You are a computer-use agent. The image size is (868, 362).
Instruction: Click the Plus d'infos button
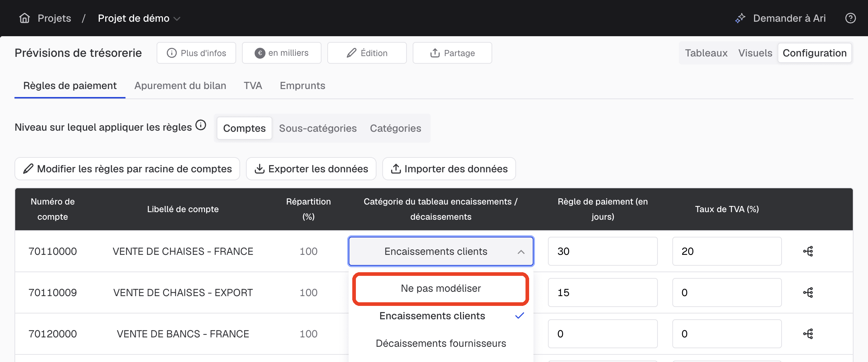[196, 53]
